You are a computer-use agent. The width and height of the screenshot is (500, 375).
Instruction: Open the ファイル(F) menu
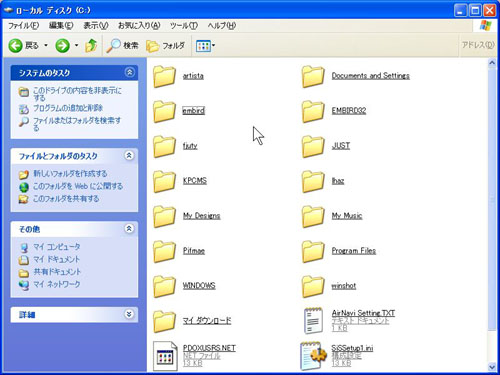click(23, 25)
